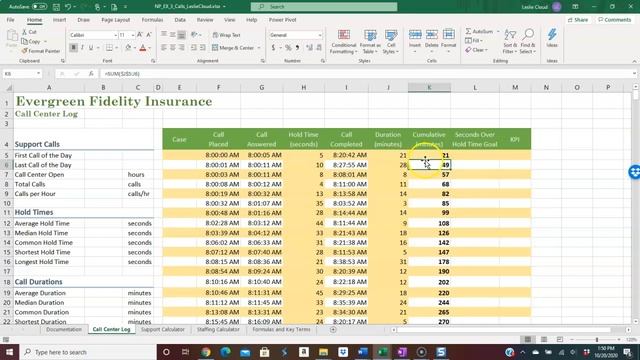Open the Power Pivot tab
This screenshot has width=640, height=360.
(x=282, y=20)
